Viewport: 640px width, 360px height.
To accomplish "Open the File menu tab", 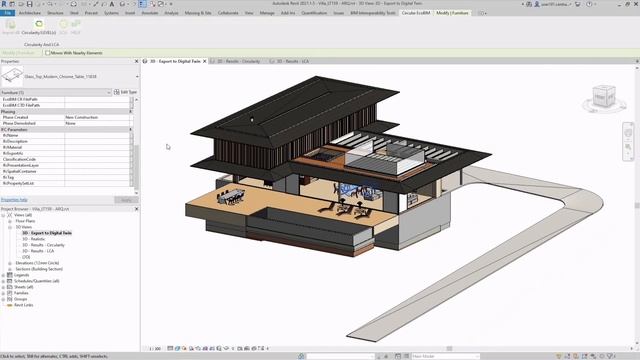I will [7, 13].
